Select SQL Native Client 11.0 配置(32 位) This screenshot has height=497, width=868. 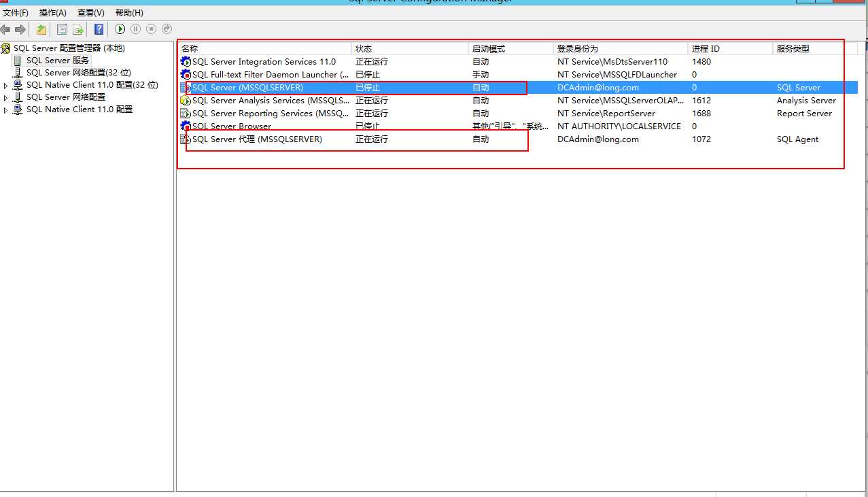92,85
